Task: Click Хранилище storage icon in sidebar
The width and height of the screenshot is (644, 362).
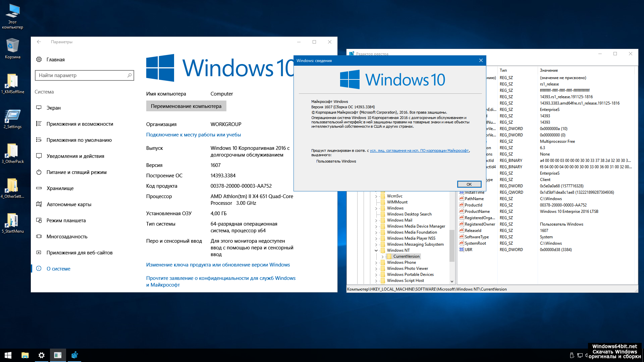Action: [x=39, y=188]
